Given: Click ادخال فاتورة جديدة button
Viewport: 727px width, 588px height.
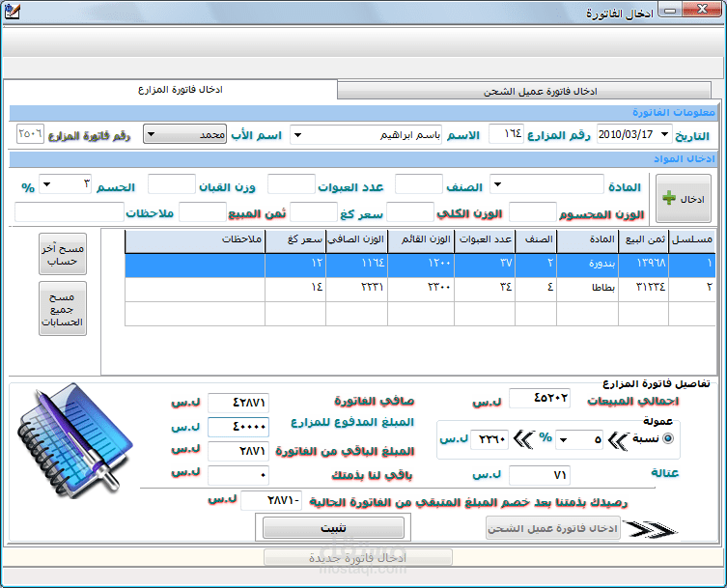Looking at the screenshot, I should [x=358, y=558].
